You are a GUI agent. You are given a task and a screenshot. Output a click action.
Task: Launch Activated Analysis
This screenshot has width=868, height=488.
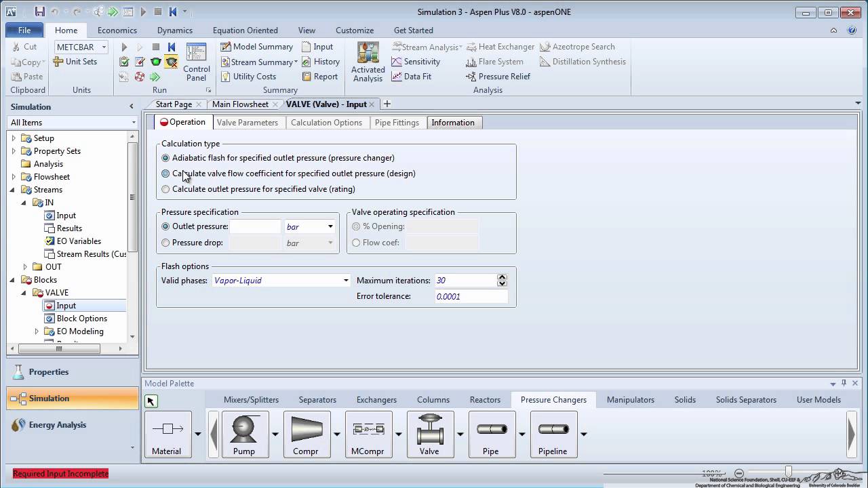point(368,62)
